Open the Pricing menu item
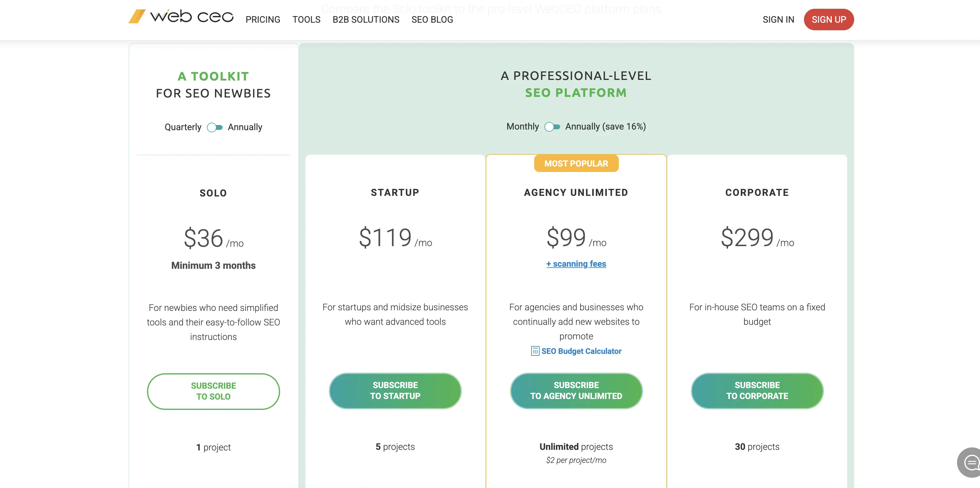 (x=263, y=19)
